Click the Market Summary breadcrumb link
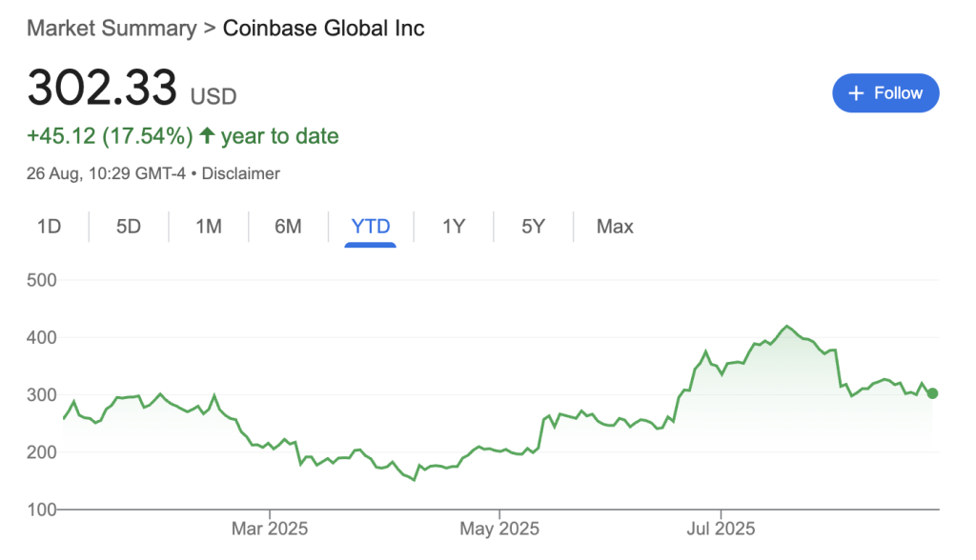This screenshot has width=976, height=560. pyautogui.click(x=112, y=28)
